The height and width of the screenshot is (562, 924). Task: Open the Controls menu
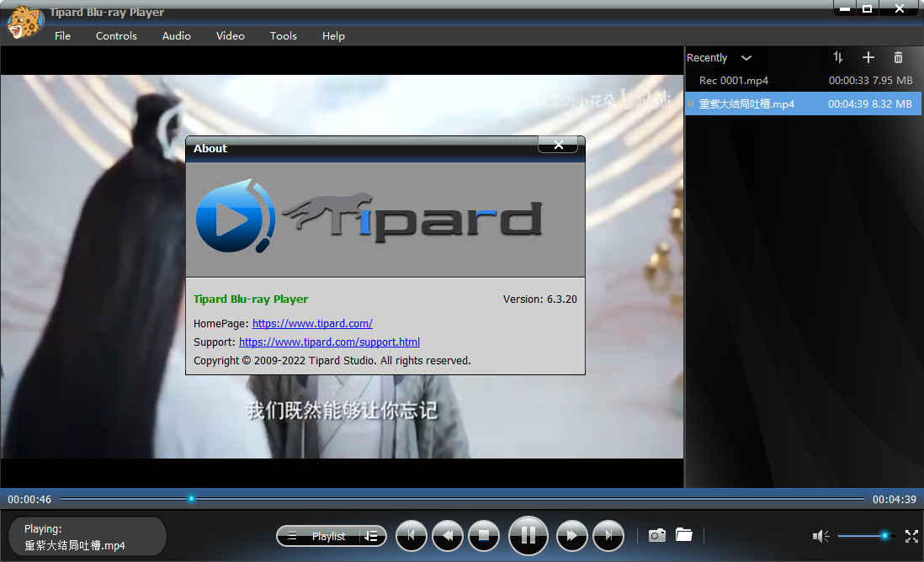[x=116, y=36]
